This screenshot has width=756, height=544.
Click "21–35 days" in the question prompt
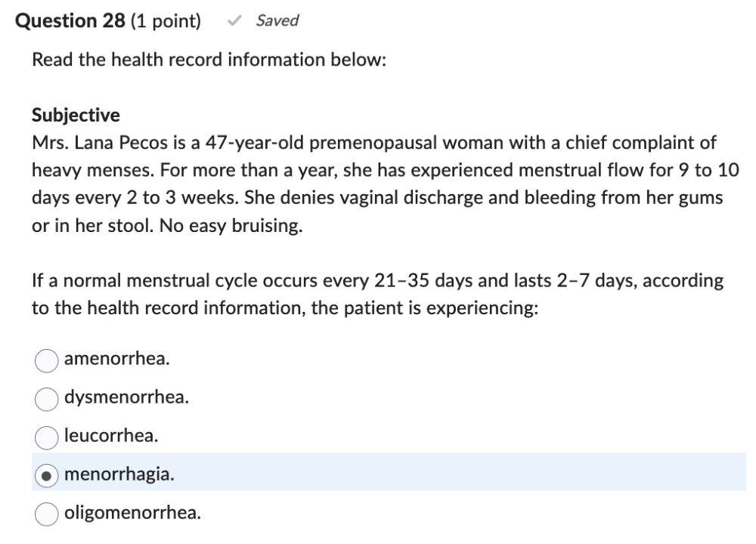tap(417, 282)
